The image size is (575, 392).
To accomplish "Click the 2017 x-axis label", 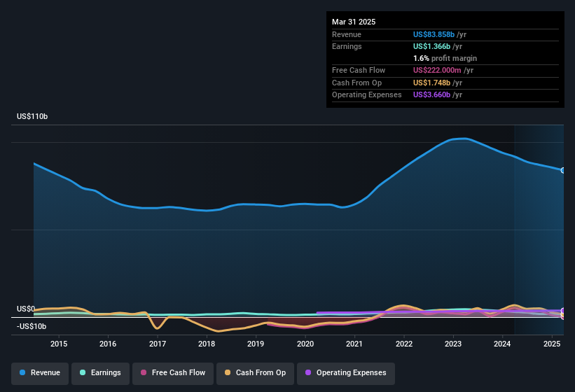I will [x=158, y=344].
